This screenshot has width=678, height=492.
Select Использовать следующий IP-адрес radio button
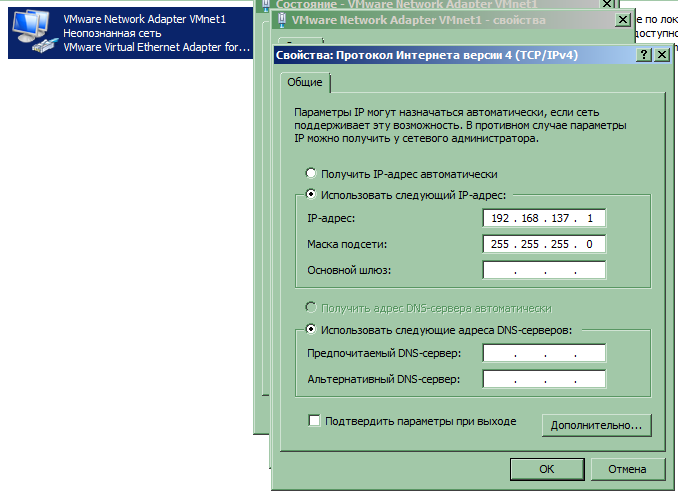pyautogui.click(x=311, y=194)
